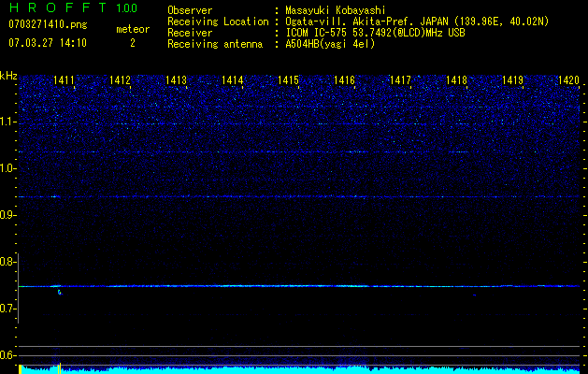Click the 1413 time axis label

click(177, 79)
